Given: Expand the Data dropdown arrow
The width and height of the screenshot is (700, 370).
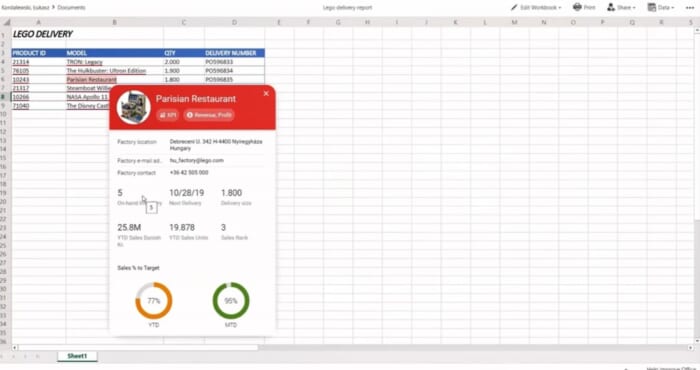Looking at the screenshot, I should (x=673, y=8).
